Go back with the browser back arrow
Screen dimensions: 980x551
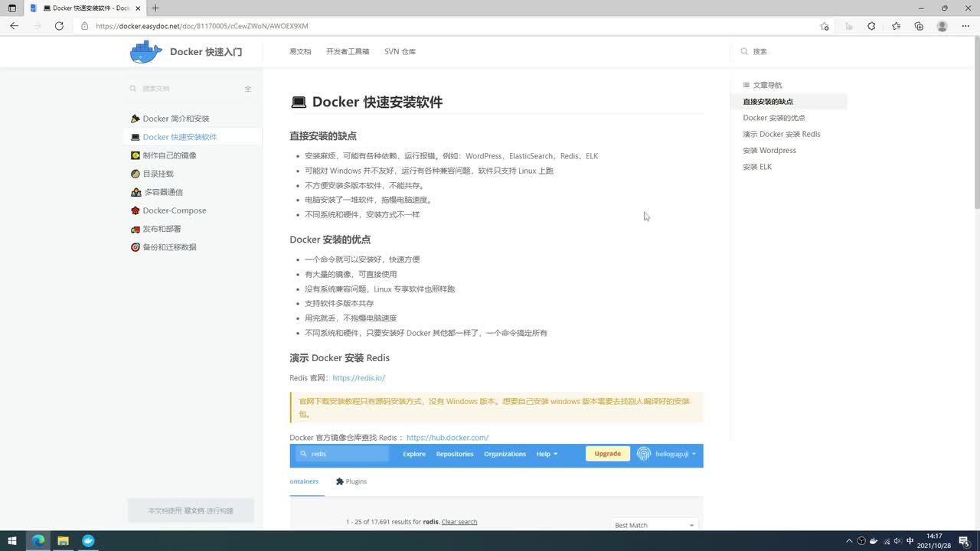[x=14, y=26]
